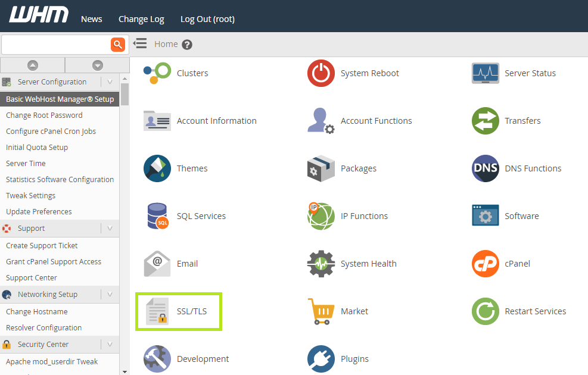Open the Software gear window icon
Image resolution: width=588 pixels, height=375 pixels.
486,215
